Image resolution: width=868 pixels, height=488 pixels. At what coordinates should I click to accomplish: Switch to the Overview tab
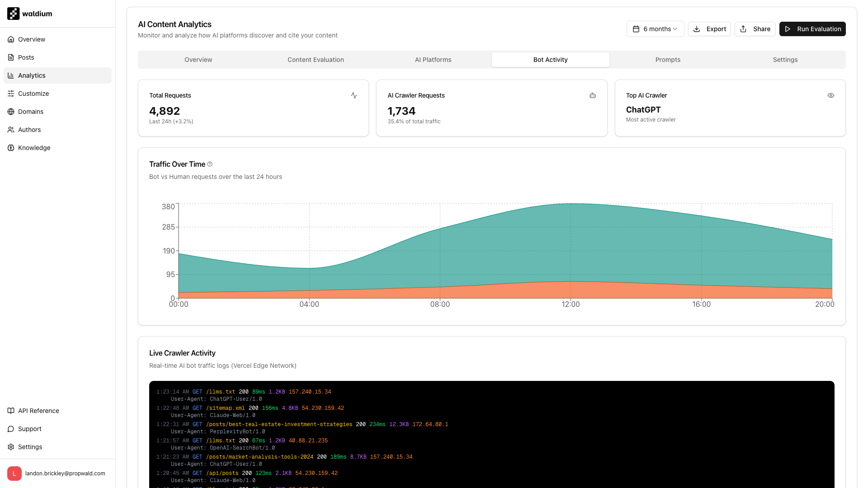point(198,60)
